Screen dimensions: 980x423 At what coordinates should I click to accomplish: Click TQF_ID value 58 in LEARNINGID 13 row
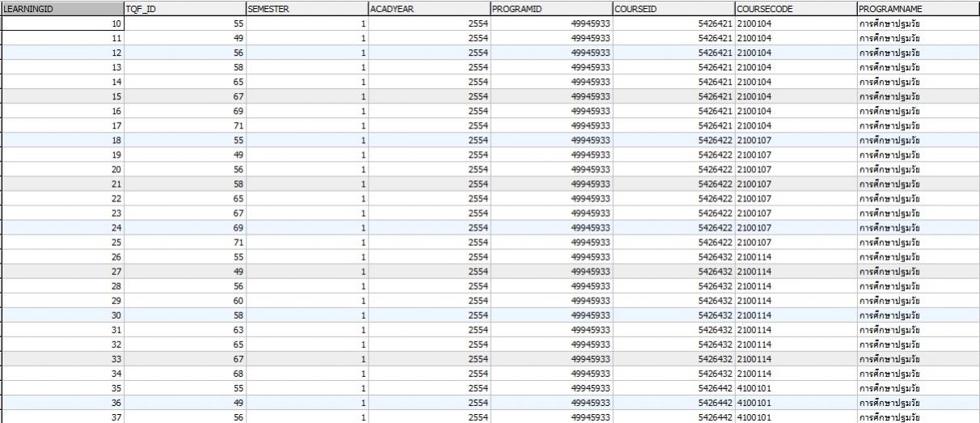(184, 68)
